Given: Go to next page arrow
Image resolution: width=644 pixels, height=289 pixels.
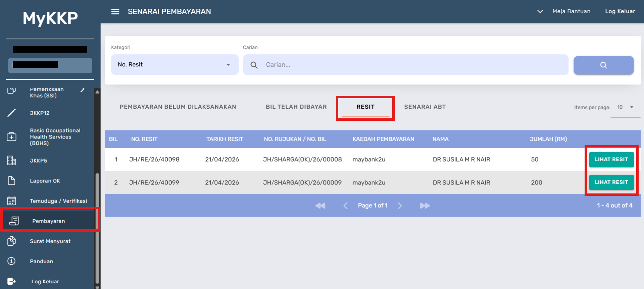Looking at the screenshot, I should coord(400,206).
